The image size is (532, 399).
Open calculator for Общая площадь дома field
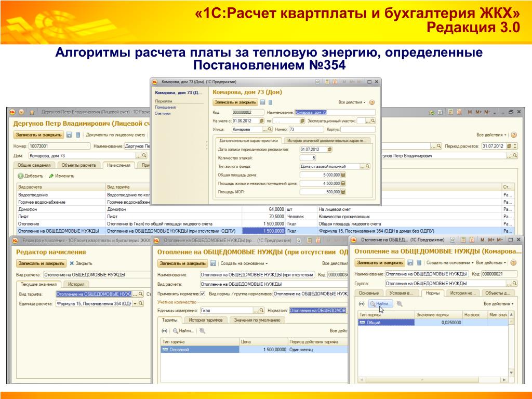tap(343, 175)
